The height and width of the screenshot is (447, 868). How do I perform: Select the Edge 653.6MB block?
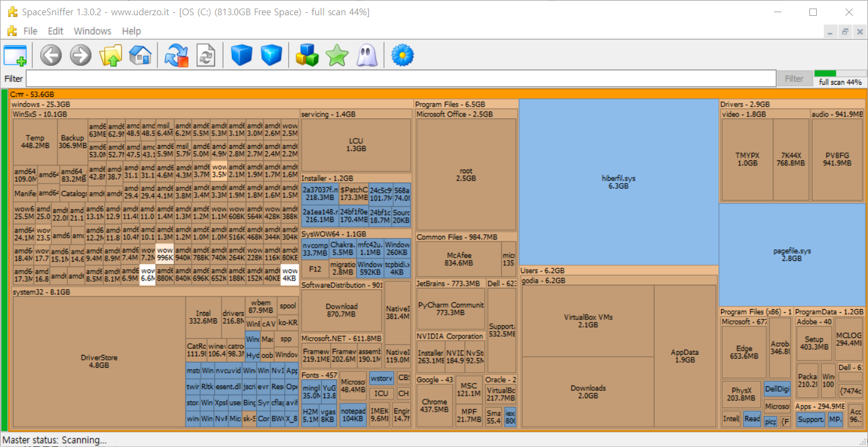pyautogui.click(x=743, y=352)
